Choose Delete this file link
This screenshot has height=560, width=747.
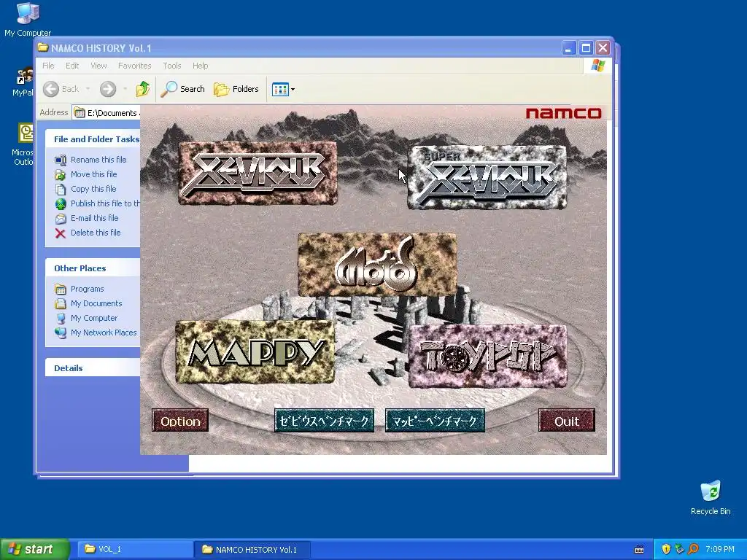pyautogui.click(x=96, y=233)
